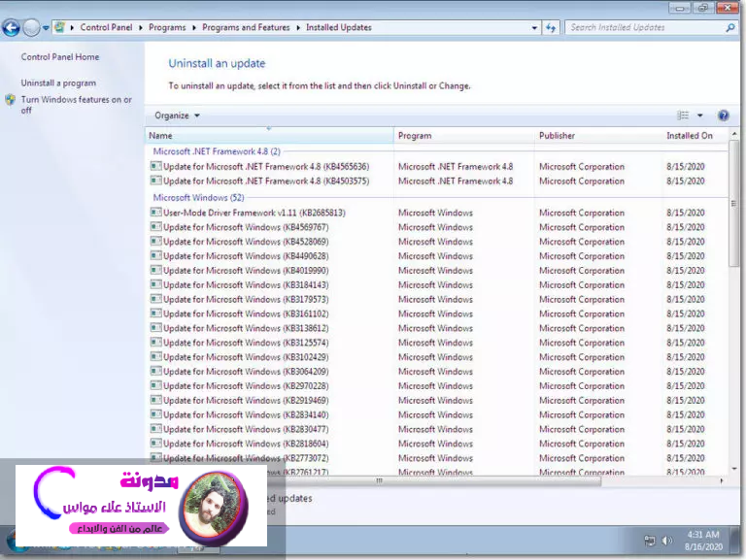Click shield icon beside Turn Windows features
The height and width of the screenshot is (560, 746).
click(x=11, y=100)
